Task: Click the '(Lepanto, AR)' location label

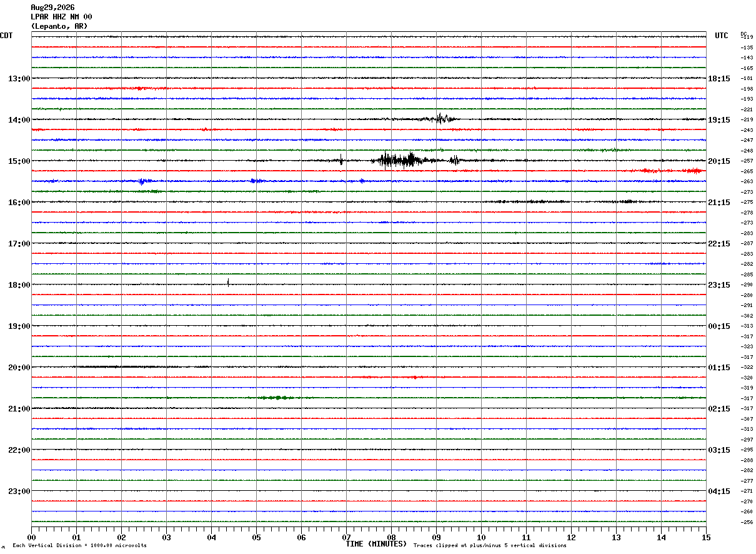Action: [x=59, y=26]
